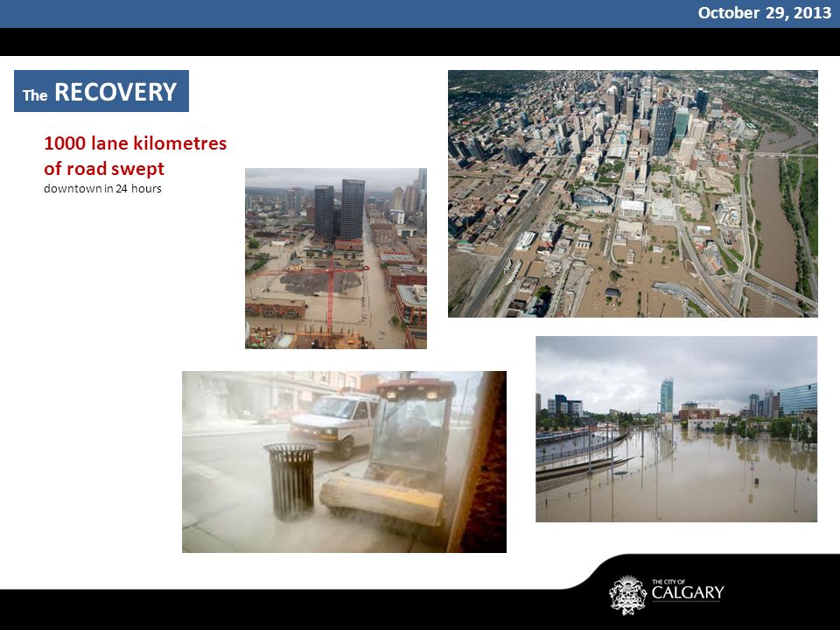Click the date text October 29, 2013
The height and width of the screenshot is (630, 840).
coord(765,13)
